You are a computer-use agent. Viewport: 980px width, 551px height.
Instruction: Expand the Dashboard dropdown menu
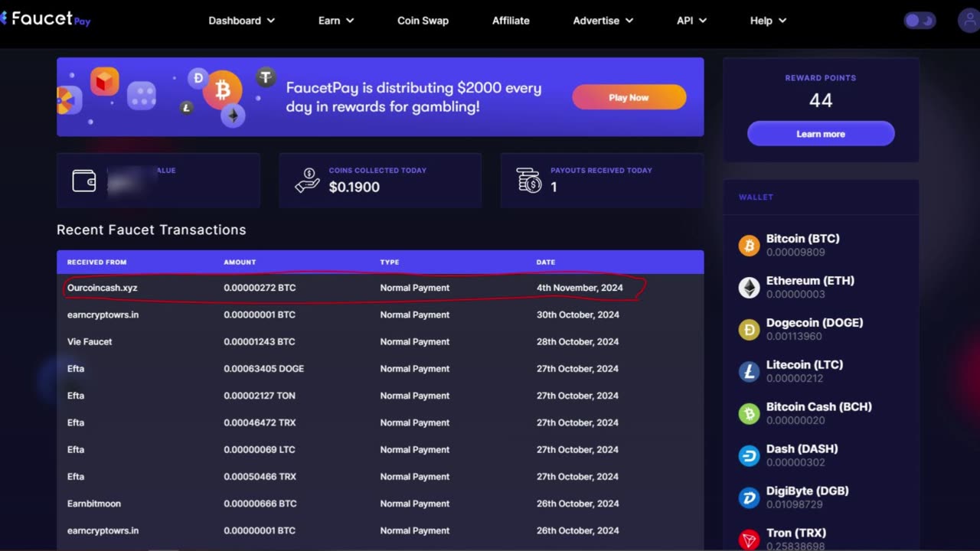241,21
